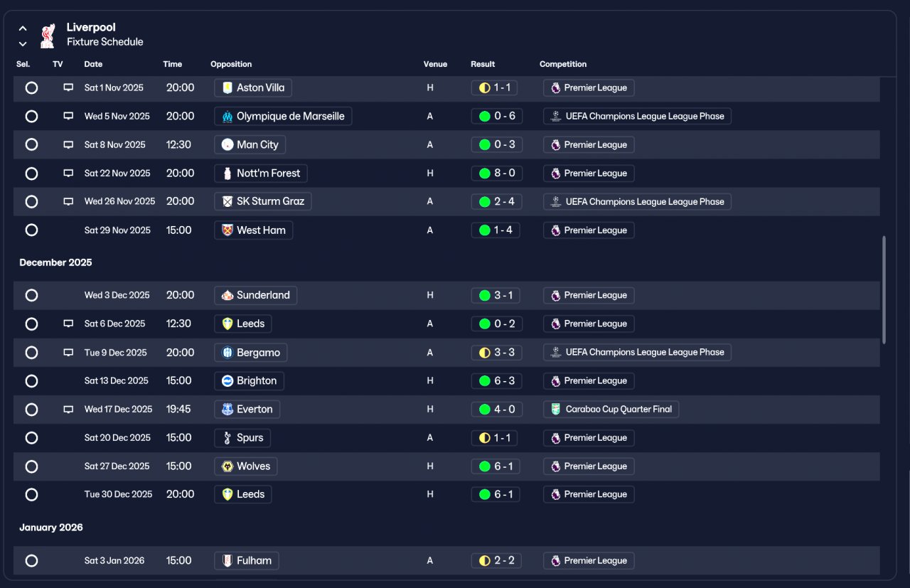The width and height of the screenshot is (910, 588).
Task: Click the Opposition column header
Action: (232, 64)
